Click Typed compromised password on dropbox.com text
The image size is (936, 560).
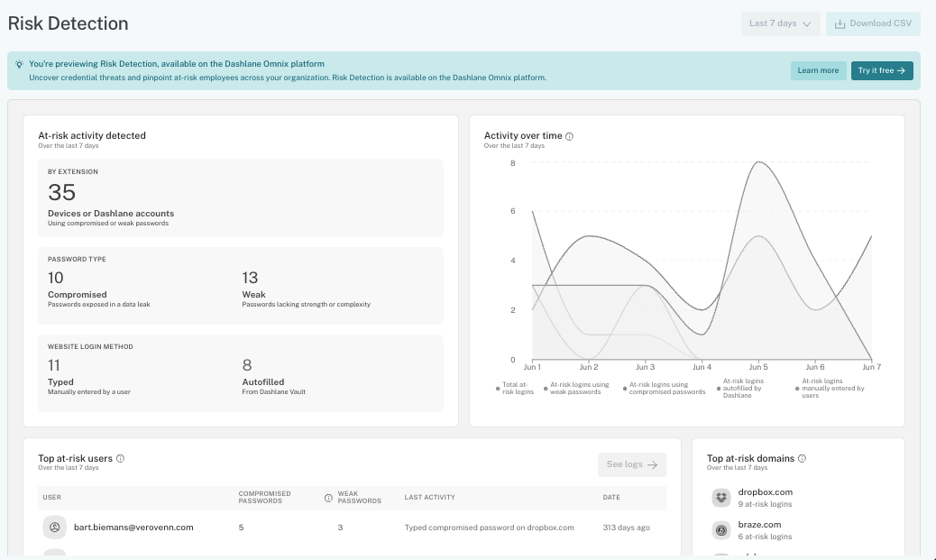(489, 528)
